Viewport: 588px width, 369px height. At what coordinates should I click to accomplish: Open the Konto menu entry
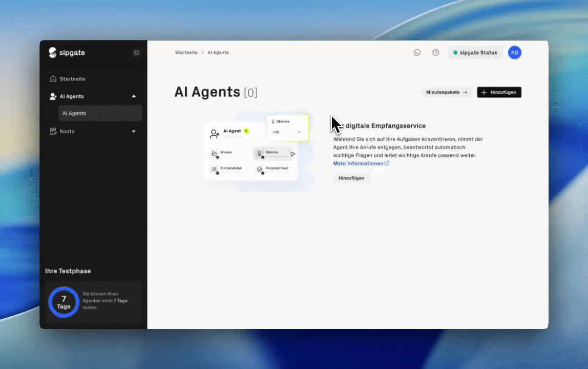[67, 131]
